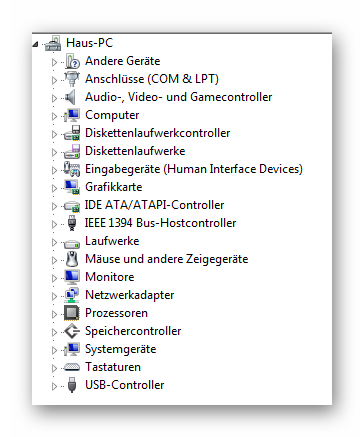Select Eingabegeräte (Human Interface Devices) label
The height and width of the screenshot is (437, 364).
194,169
